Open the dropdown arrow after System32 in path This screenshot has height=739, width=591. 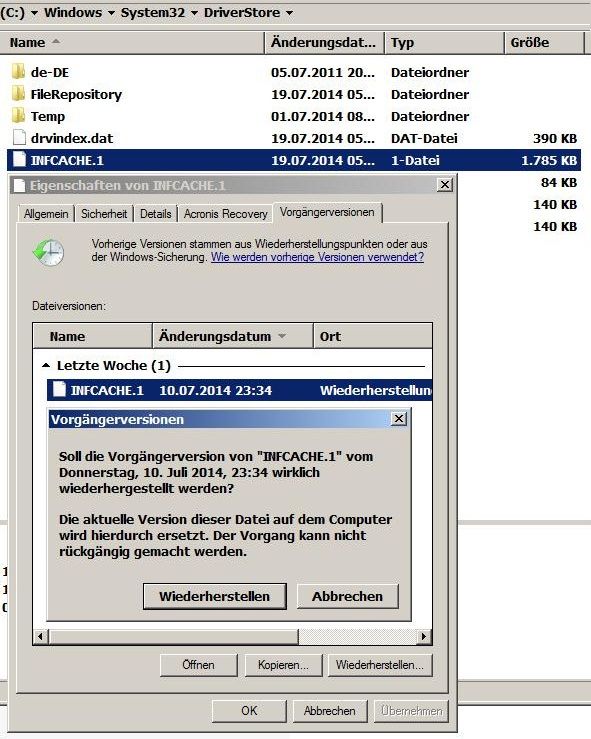(x=194, y=13)
